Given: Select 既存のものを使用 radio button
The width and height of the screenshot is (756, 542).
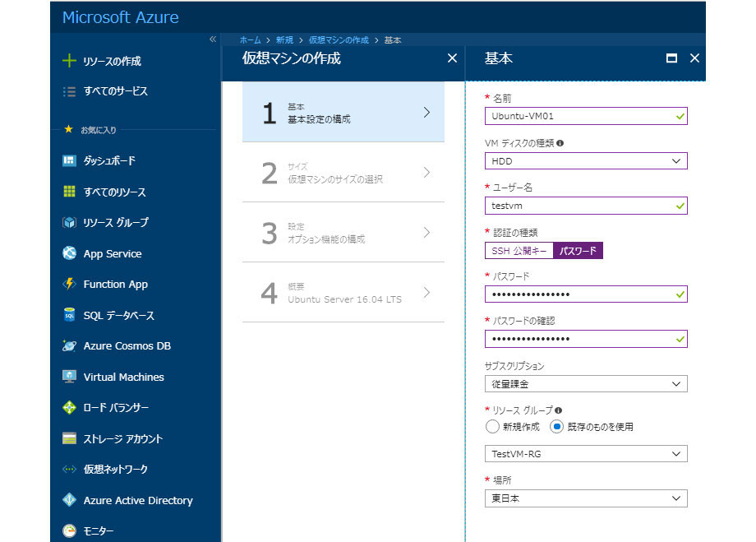Looking at the screenshot, I should (556, 427).
